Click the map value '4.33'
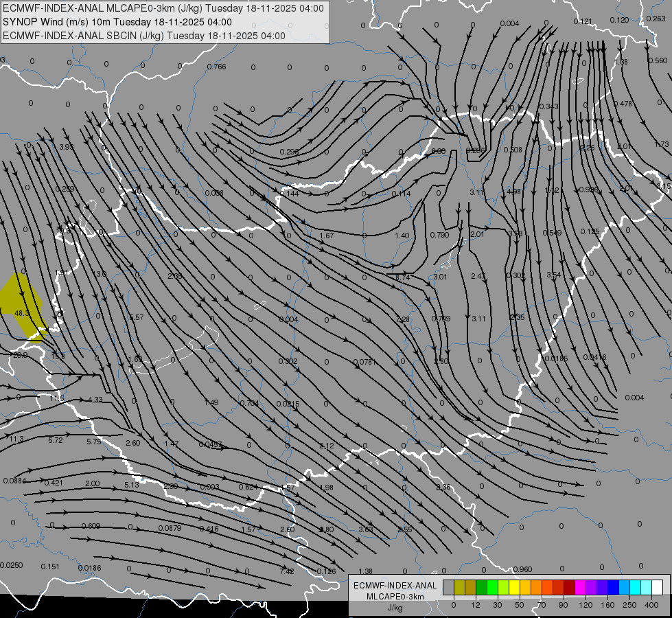Viewport: 672px width, 618px height. click(95, 399)
